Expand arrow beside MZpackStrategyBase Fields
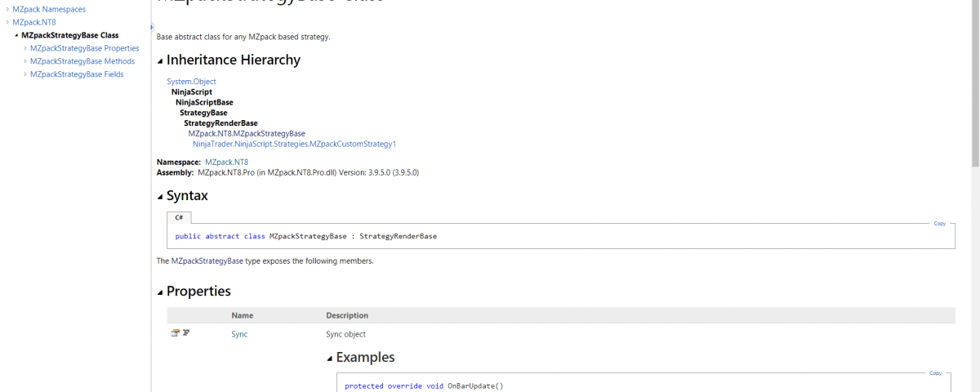This screenshot has height=392, width=980. [25, 74]
